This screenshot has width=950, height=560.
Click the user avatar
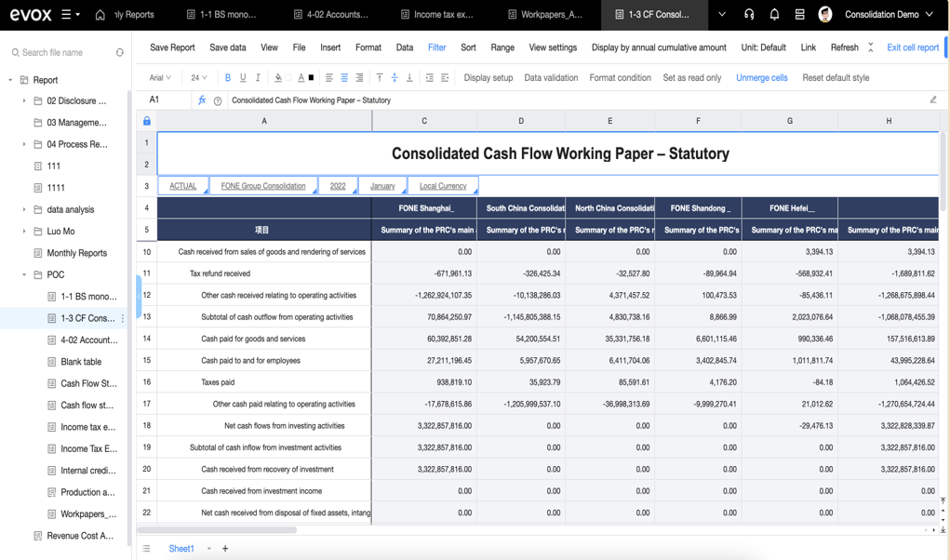tap(825, 15)
